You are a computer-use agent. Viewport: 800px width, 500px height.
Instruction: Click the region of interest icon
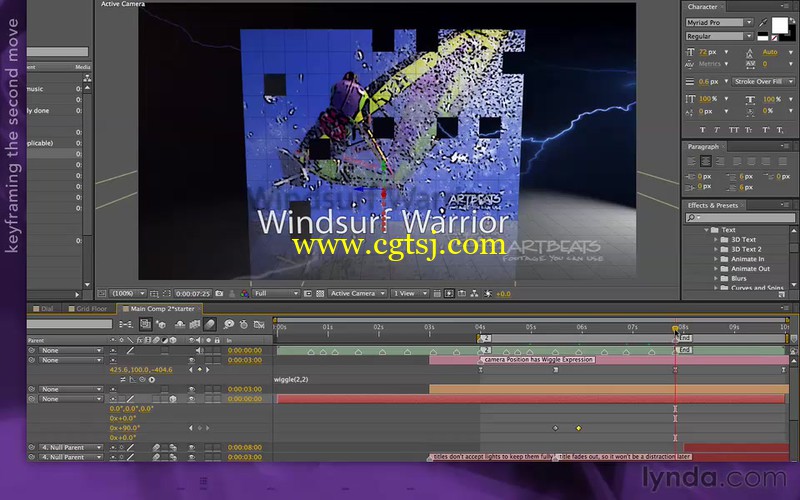(308, 293)
